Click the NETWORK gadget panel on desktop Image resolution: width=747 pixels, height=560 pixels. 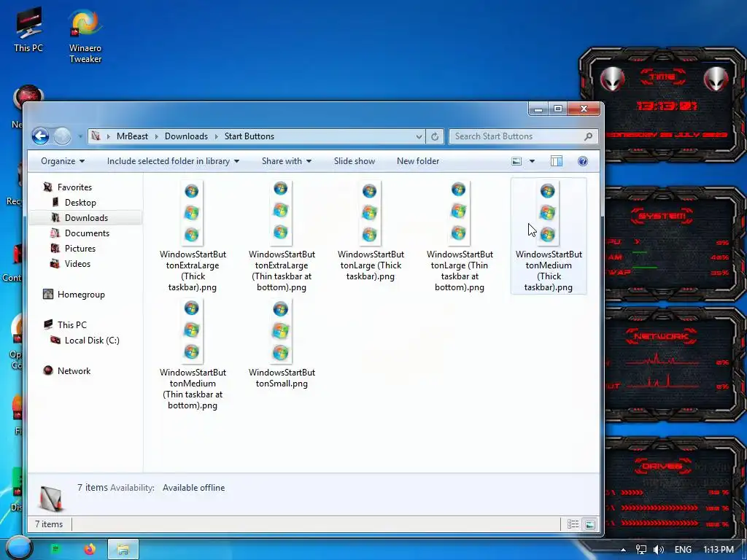pyautogui.click(x=674, y=365)
